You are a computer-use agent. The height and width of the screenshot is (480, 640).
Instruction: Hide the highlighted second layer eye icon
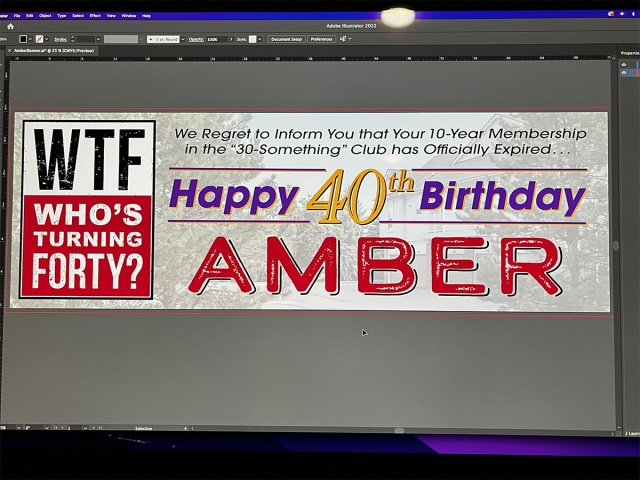[x=624, y=73]
